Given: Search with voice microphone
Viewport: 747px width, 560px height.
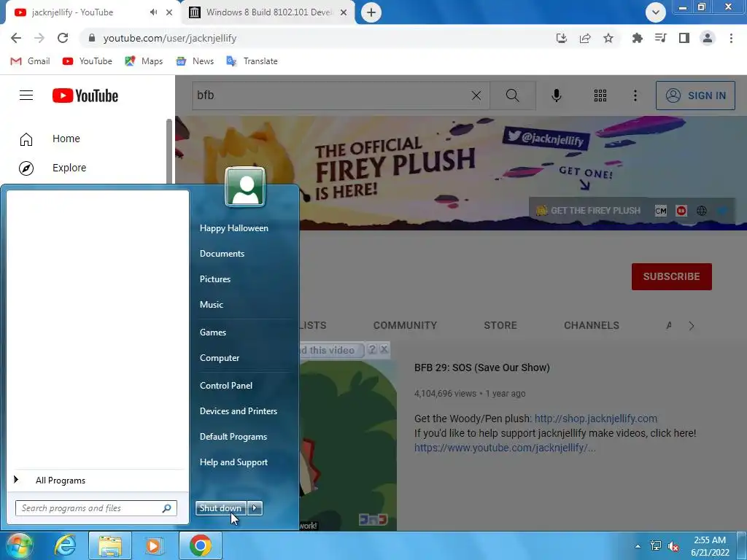Looking at the screenshot, I should (x=556, y=96).
